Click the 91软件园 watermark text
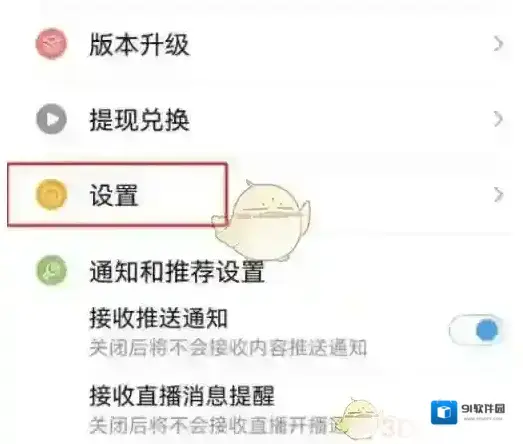This screenshot has height=444, width=523. point(483,409)
